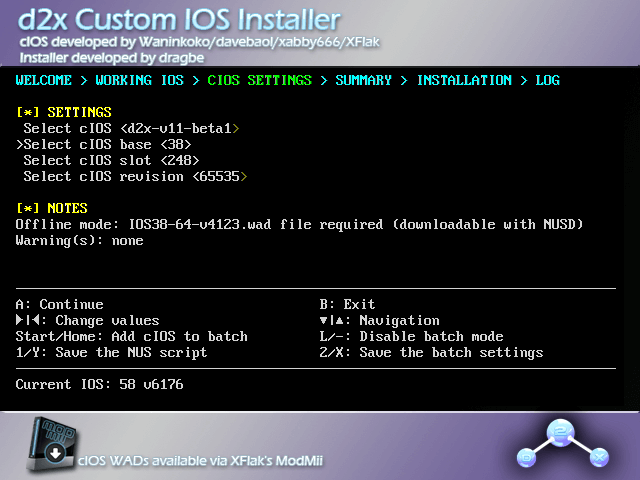640x480 pixels.
Task: Click the molecule logo in bottom right
Action: 560,443
